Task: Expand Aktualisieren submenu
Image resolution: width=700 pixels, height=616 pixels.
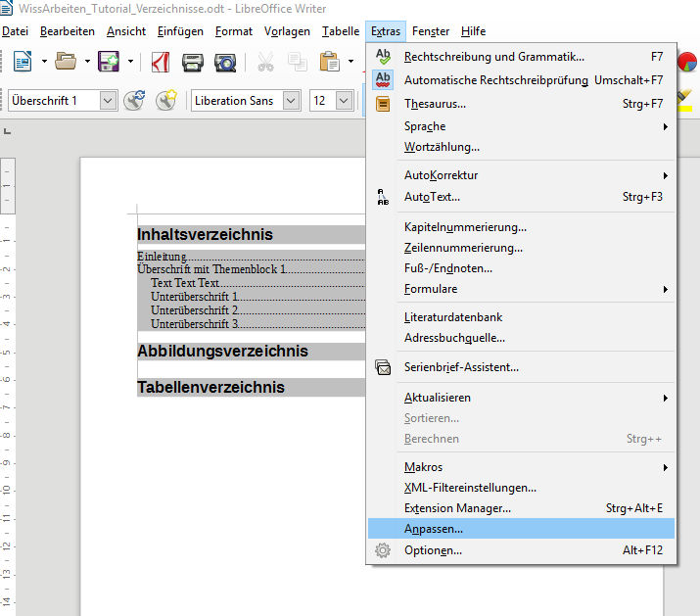Action: [x=521, y=398]
